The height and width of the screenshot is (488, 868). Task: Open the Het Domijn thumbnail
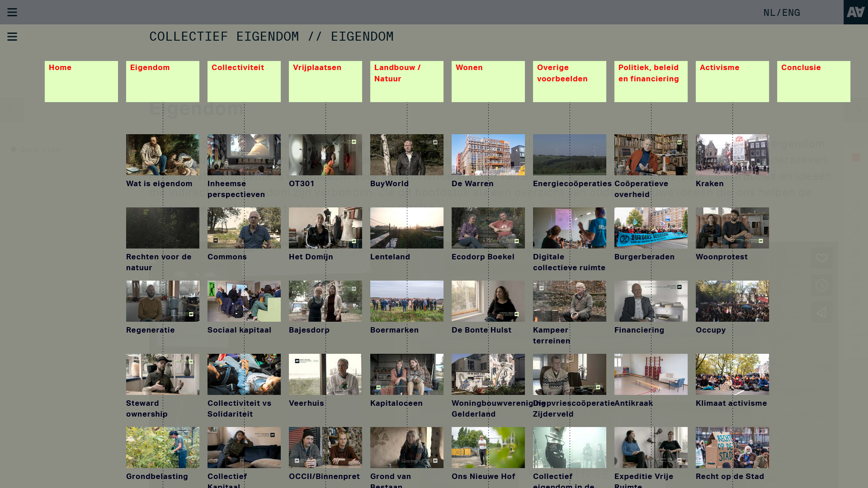(x=325, y=228)
